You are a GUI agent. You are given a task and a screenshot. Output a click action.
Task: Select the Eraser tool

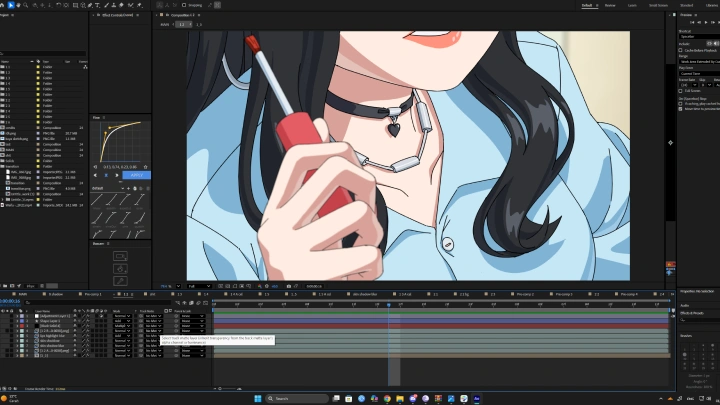click(121, 5)
